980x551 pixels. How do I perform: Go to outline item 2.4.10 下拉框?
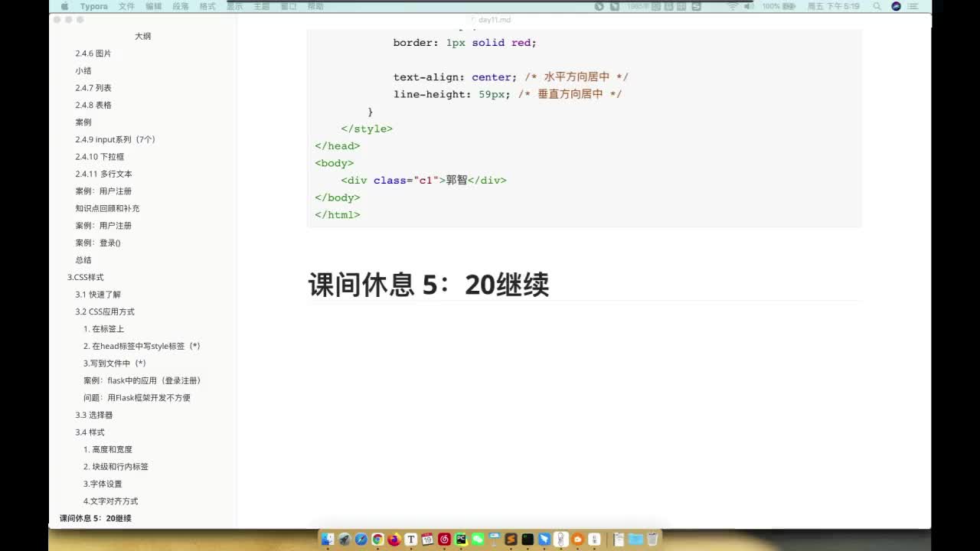pos(100,157)
